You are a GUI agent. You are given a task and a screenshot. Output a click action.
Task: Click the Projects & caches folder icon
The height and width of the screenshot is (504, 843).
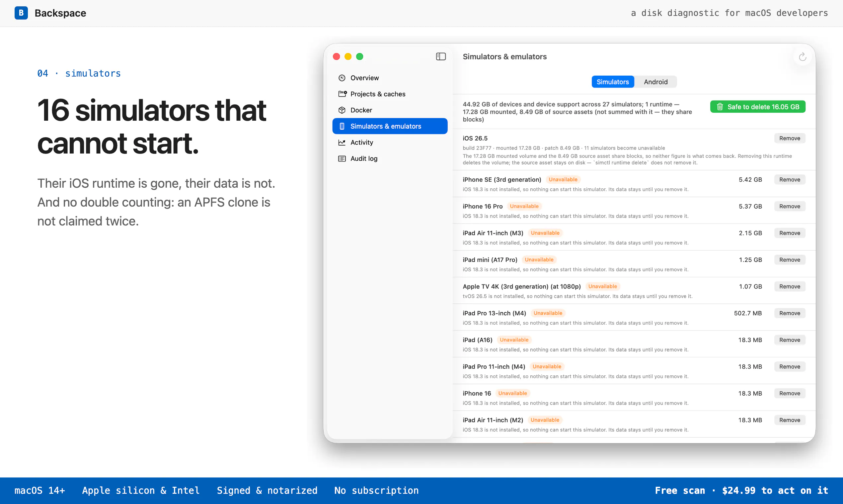point(342,94)
